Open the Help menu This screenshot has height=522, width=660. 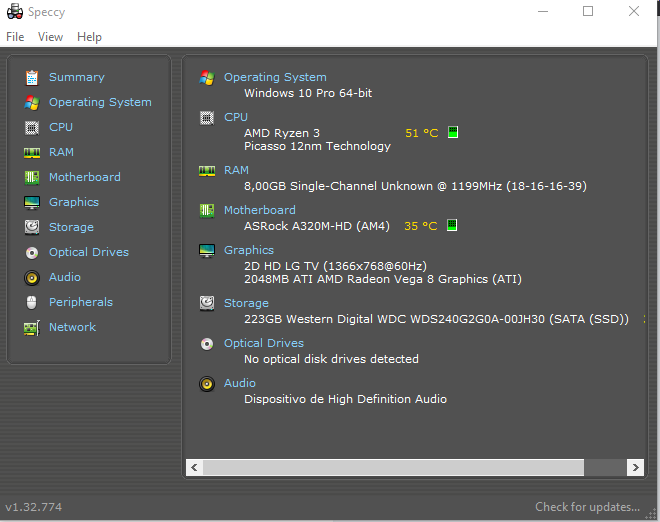(89, 37)
